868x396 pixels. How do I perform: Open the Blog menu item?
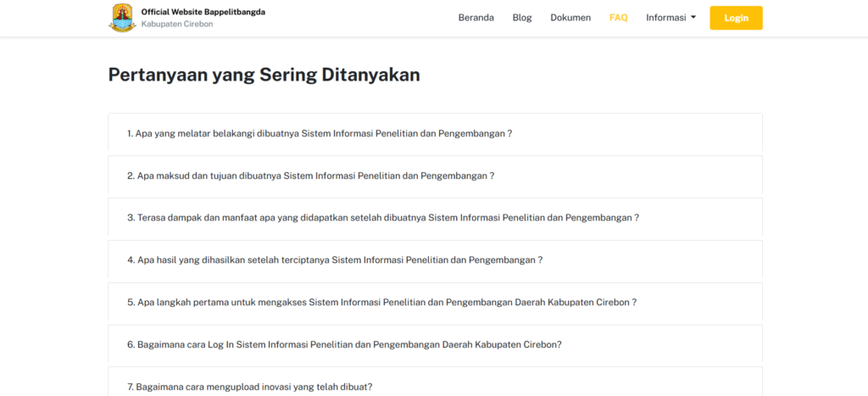522,18
